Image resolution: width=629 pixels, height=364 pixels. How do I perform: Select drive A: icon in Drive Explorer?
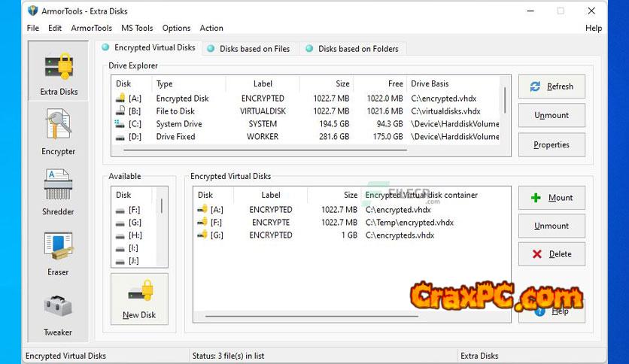(x=120, y=99)
